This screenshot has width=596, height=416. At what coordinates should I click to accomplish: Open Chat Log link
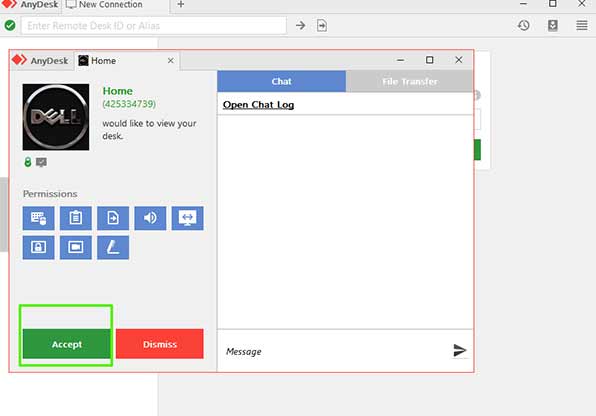(x=258, y=105)
